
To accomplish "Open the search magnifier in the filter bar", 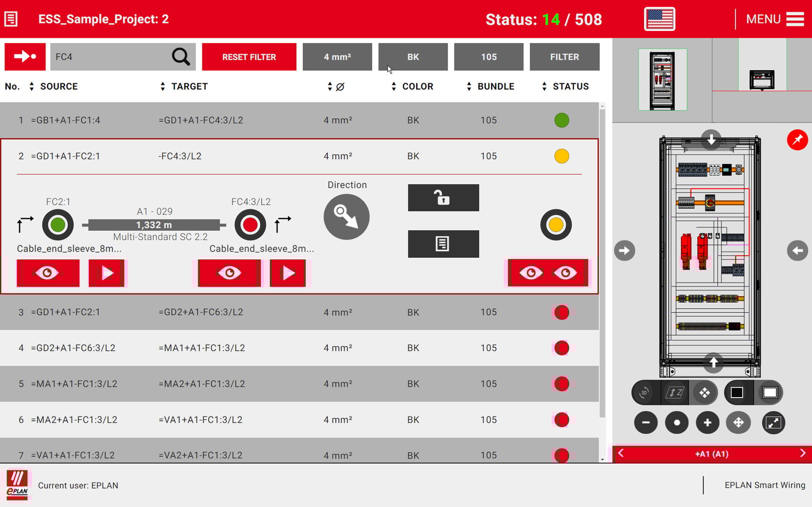I will coord(180,56).
